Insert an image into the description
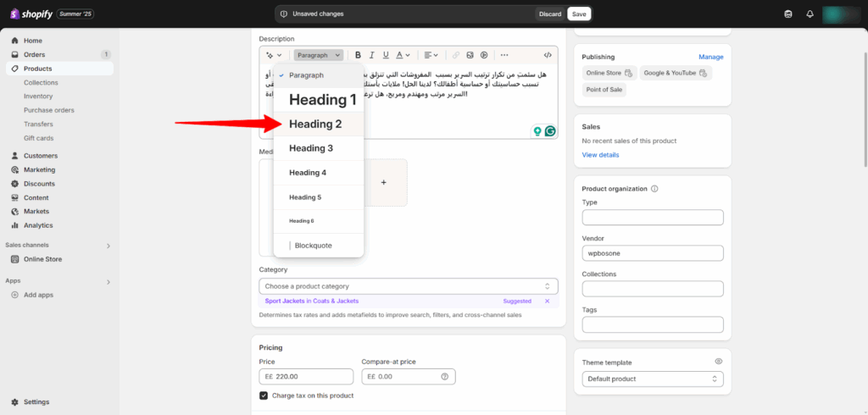This screenshot has width=868, height=415. pyautogui.click(x=470, y=55)
